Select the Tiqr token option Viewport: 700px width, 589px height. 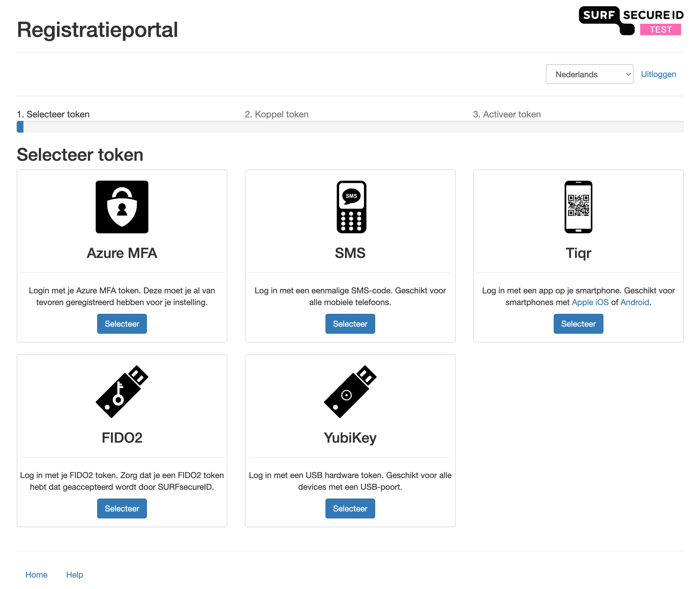[578, 323]
